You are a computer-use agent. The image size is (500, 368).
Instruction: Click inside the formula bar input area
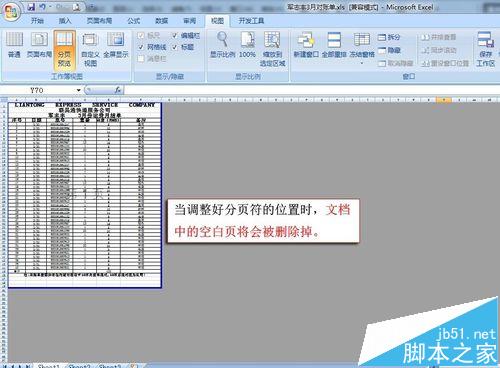click(x=312, y=90)
